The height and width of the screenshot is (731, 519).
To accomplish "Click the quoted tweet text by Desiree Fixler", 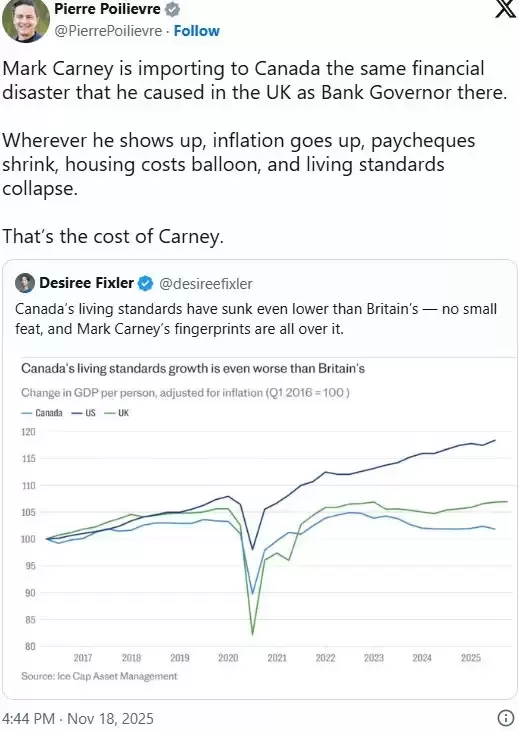I will click(256, 319).
